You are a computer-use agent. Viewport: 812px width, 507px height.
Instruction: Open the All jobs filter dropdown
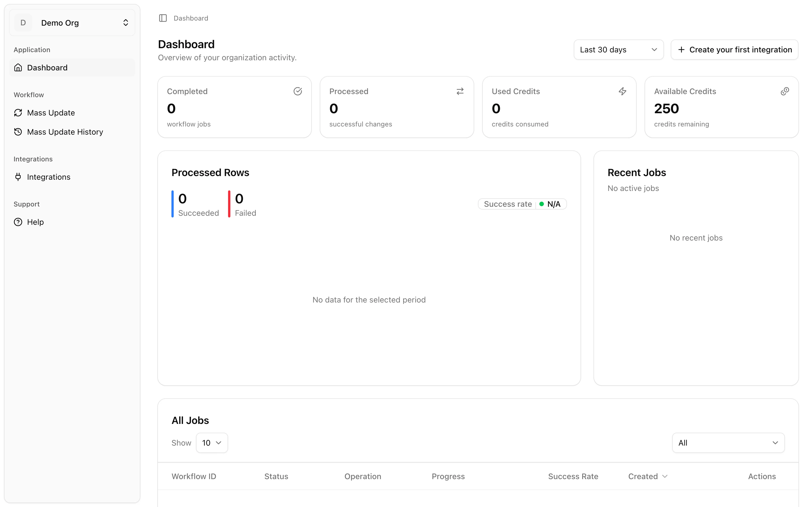pos(728,442)
